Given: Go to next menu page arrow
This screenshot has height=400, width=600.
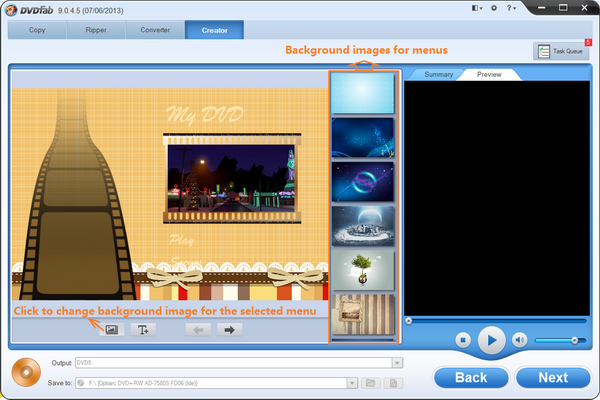Looking at the screenshot, I should (x=230, y=330).
